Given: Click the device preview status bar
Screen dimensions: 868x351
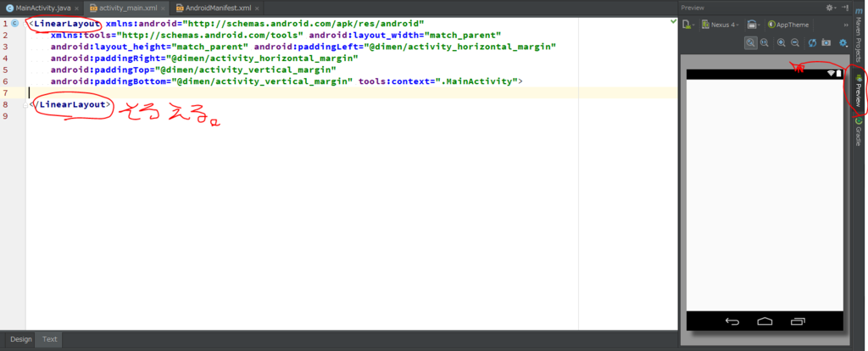Looking at the screenshot, I should 765,75.
